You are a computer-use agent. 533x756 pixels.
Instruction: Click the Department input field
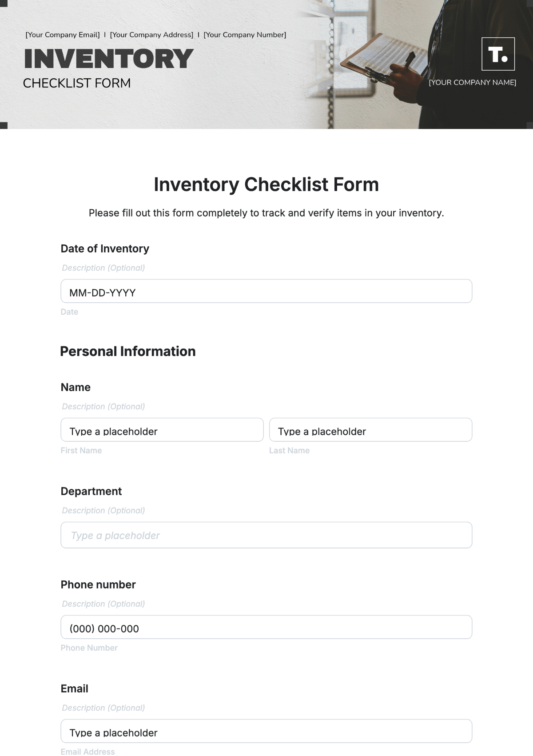tap(266, 535)
